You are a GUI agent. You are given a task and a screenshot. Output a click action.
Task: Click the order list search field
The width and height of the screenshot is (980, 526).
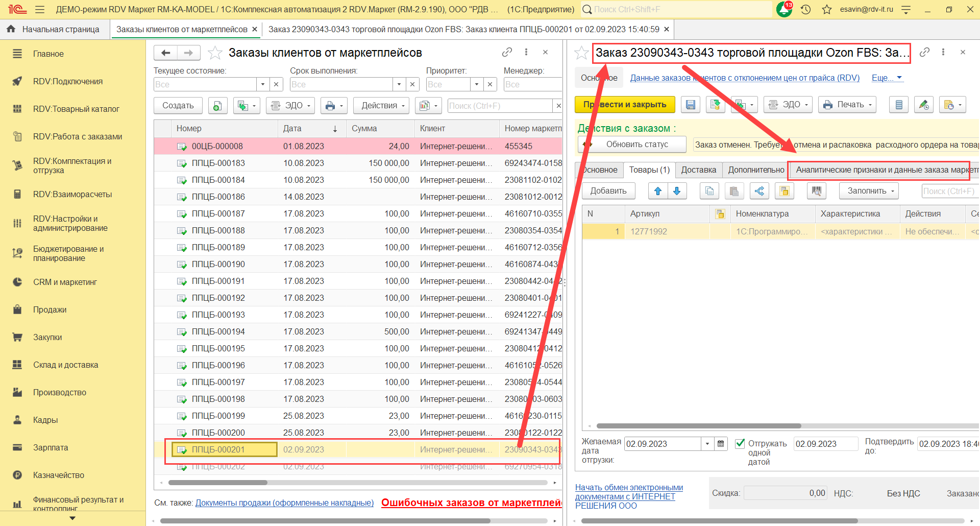point(499,106)
